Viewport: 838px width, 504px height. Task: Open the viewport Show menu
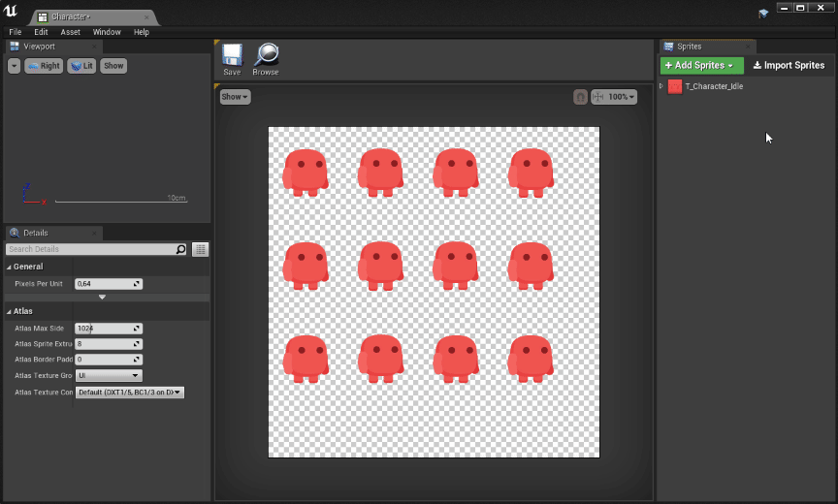click(113, 66)
